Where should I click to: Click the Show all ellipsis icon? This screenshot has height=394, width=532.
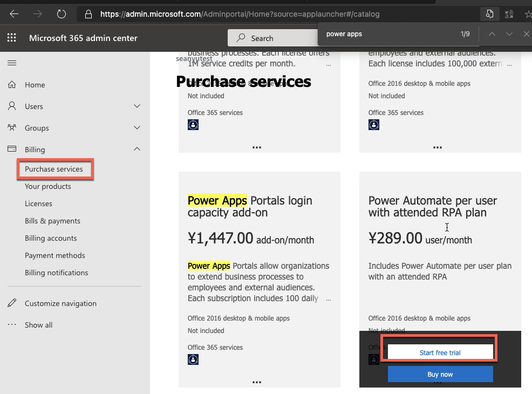(x=12, y=324)
